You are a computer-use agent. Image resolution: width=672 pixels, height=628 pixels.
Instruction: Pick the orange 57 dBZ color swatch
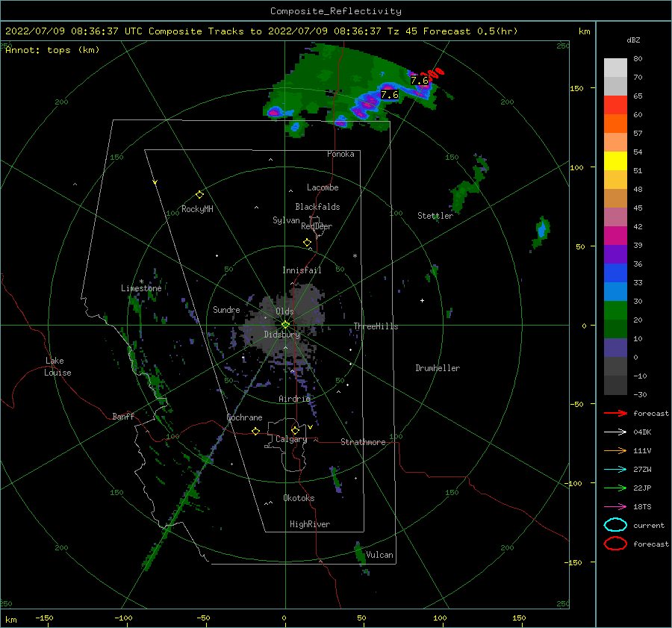point(615,124)
